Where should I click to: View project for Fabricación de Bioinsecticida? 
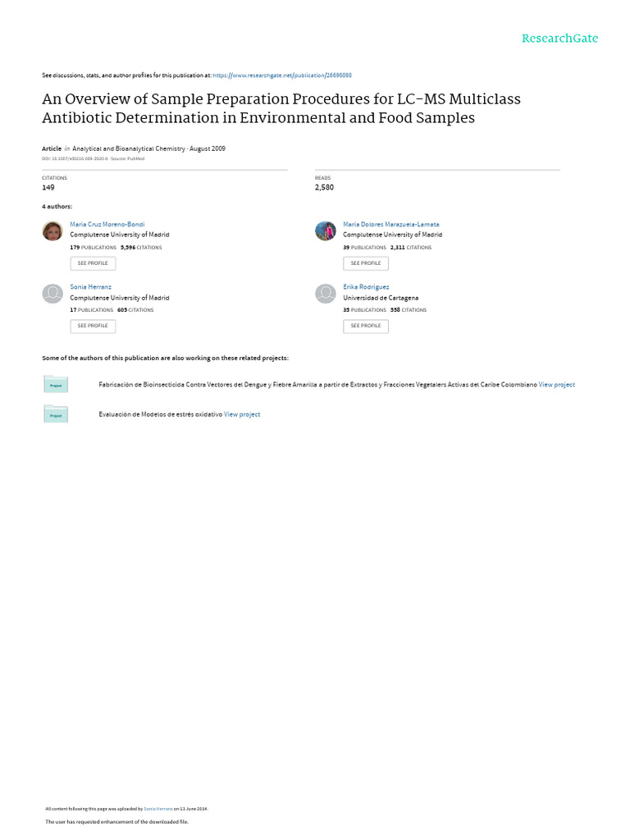[x=557, y=385]
